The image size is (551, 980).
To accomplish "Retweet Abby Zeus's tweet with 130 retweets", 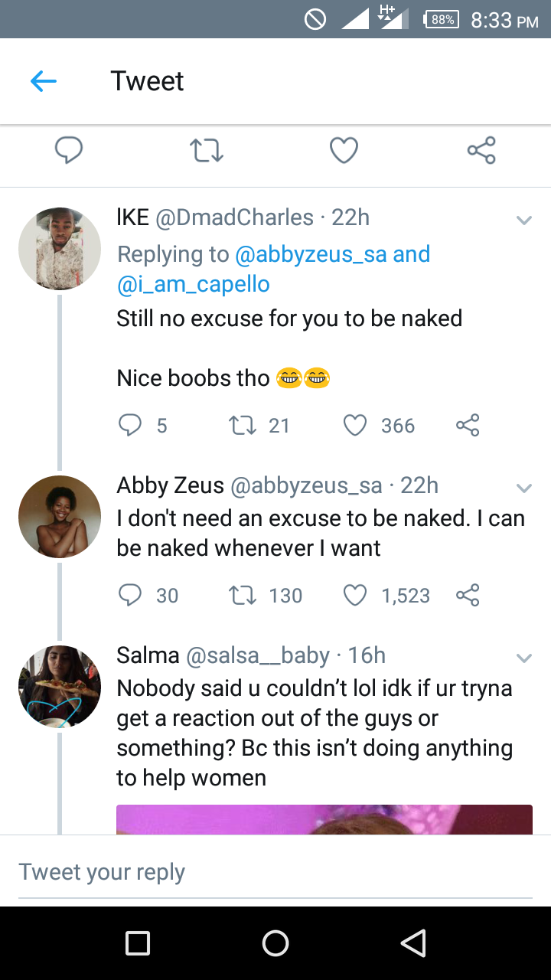I will [x=242, y=595].
